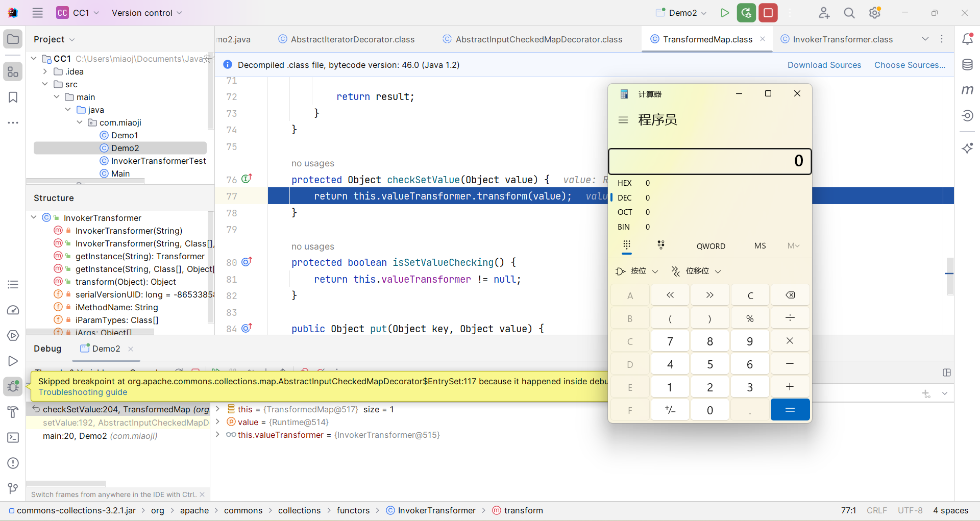Click the Stop debugging red square button

(768, 13)
